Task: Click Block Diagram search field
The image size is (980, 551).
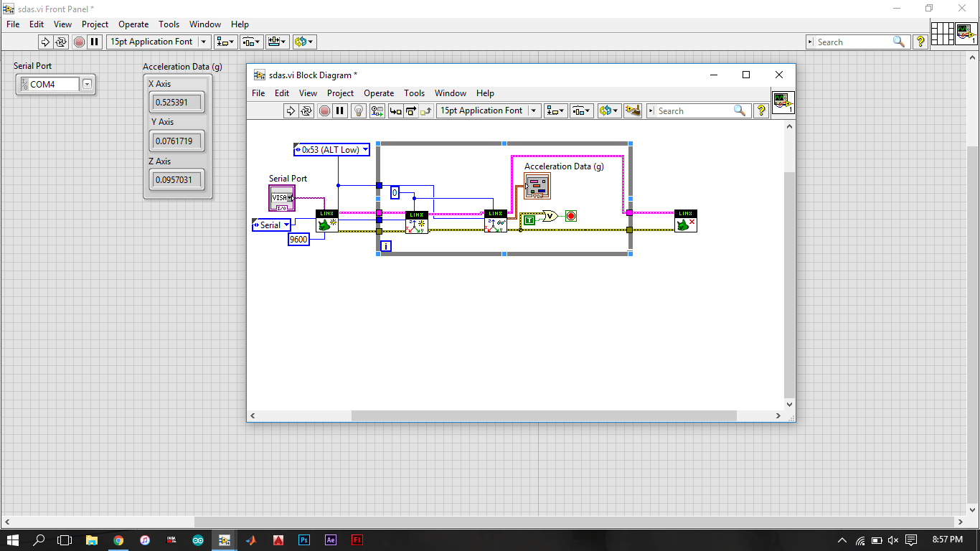Action: (x=697, y=110)
